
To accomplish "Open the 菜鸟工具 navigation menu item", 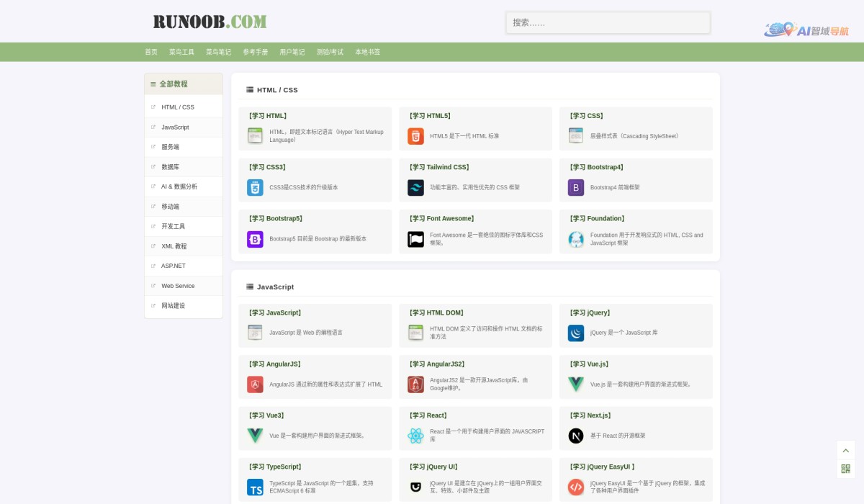I will (x=181, y=52).
